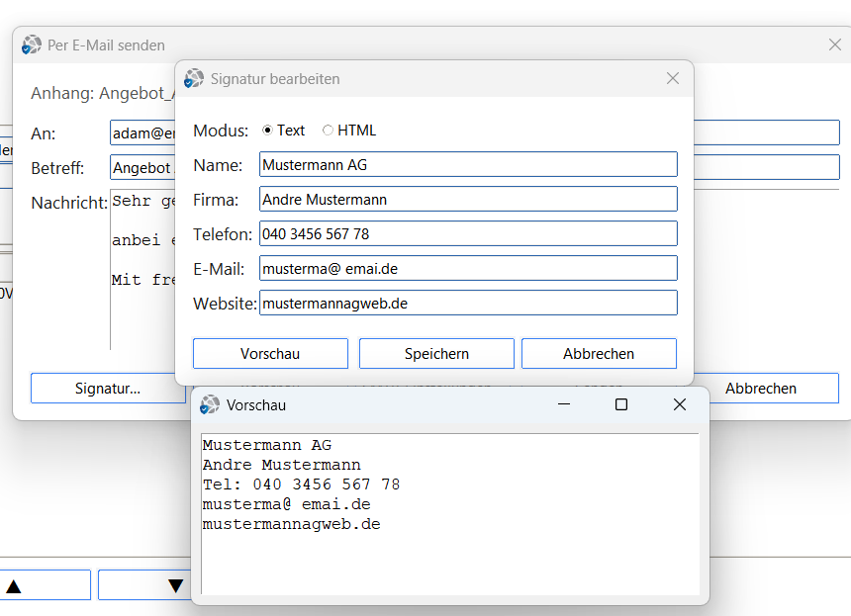The height and width of the screenshot is (616, 851).
Task: Click Speichern to save the signature
Action: [x=436, y=354]
